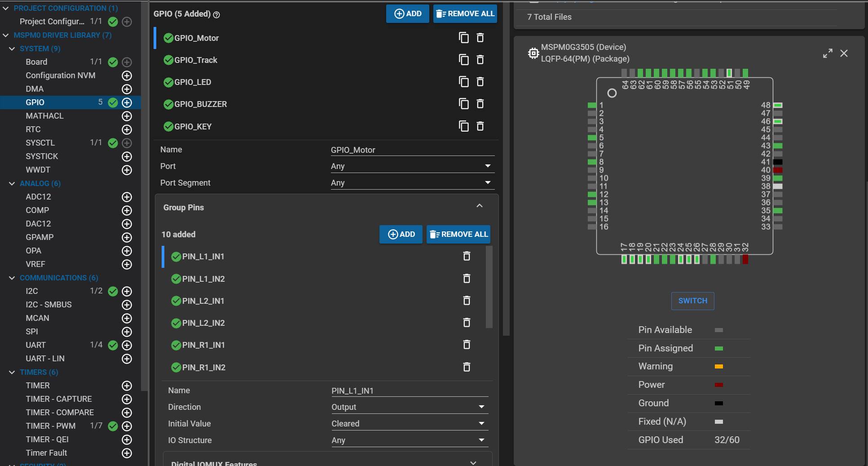Image resolution: width=868 pixels, height=466 pixels.
Task: Copy the GPIO_KEY instance
Action: point(463,126)
